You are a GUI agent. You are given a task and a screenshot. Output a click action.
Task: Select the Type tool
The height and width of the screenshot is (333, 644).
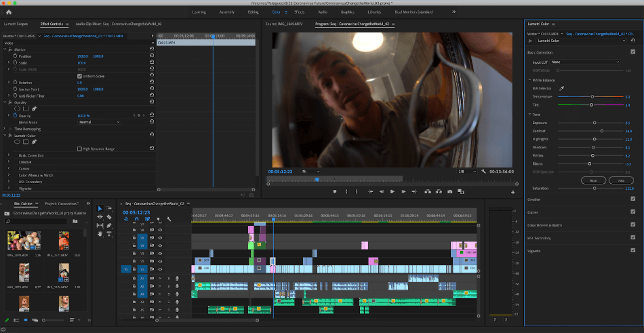click(109, 234)
